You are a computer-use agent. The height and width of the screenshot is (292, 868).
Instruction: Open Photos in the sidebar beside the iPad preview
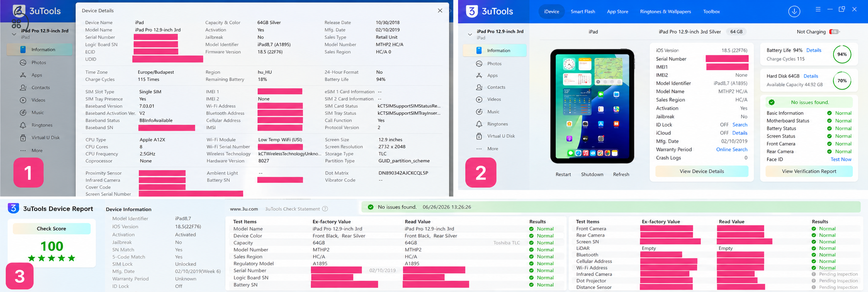tap(494, 63)
